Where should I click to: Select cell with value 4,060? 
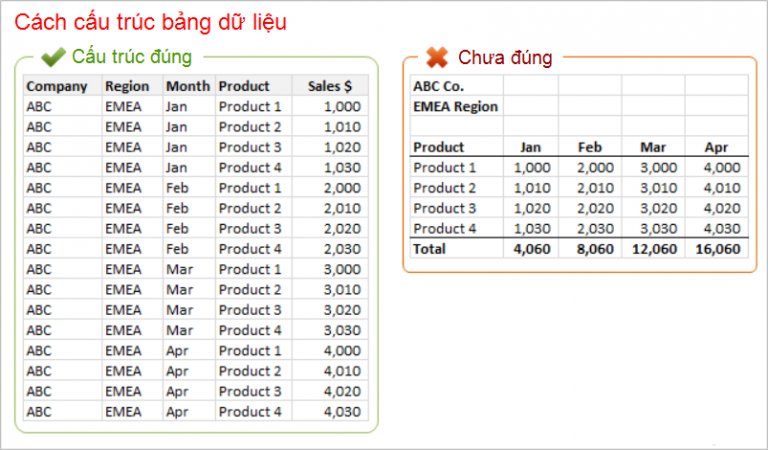532,248
